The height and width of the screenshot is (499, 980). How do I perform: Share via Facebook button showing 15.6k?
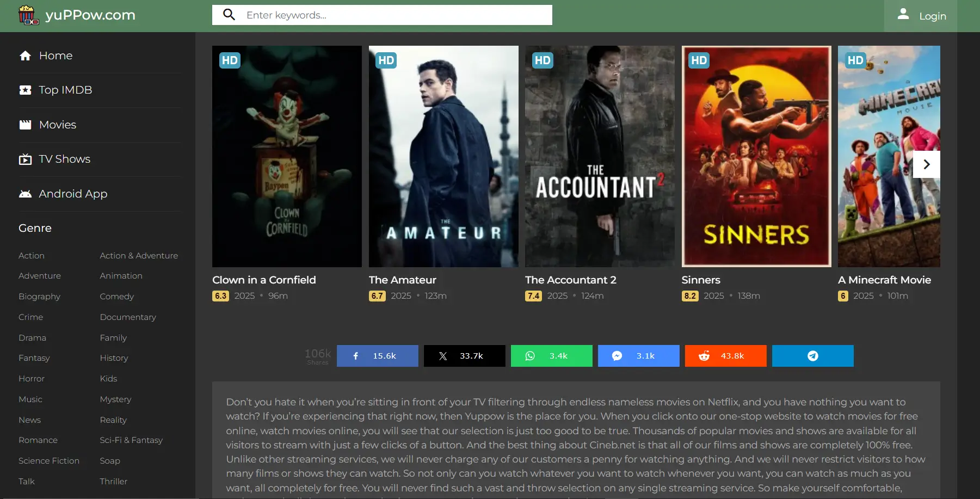378,356
